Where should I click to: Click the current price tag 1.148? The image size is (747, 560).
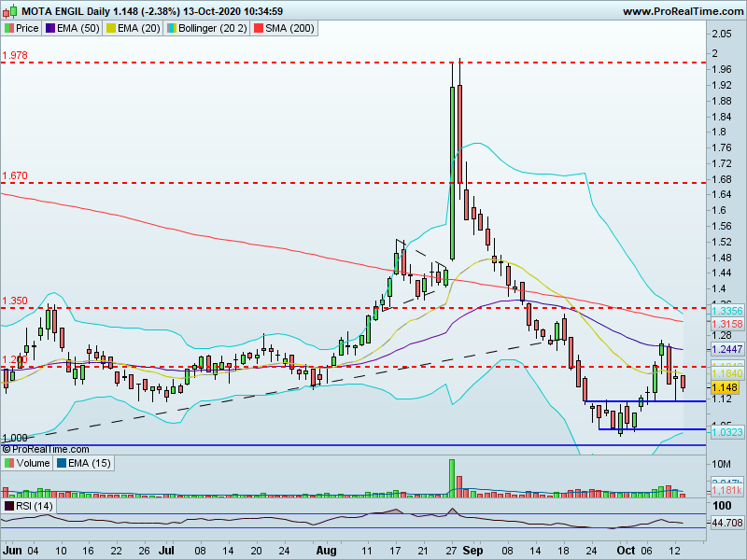point(725,387)
